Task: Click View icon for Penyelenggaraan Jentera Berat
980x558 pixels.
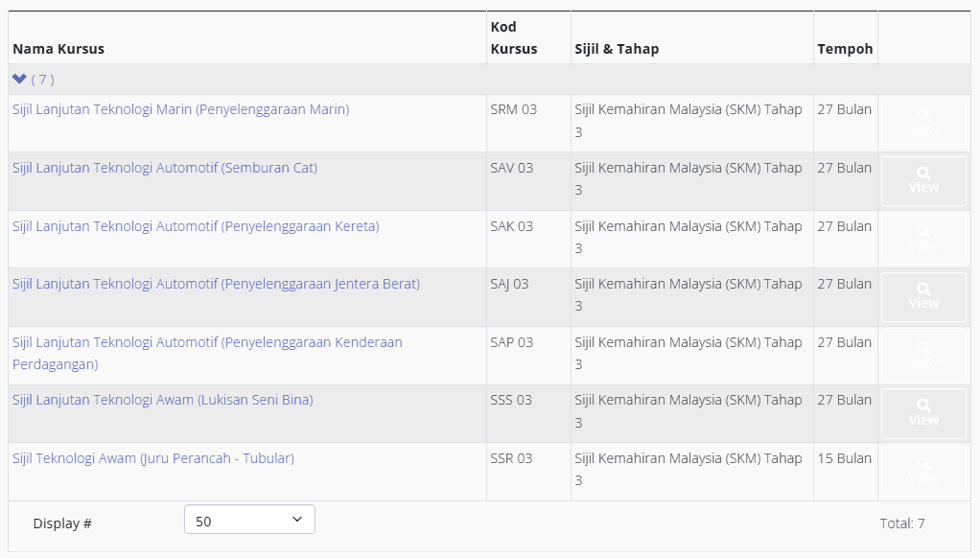Action: click(923, 296)
